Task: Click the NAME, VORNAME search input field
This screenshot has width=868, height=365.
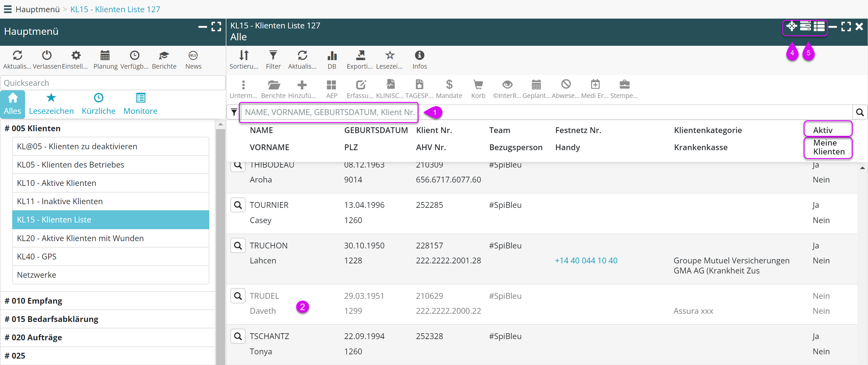Action: coord(329,112)
